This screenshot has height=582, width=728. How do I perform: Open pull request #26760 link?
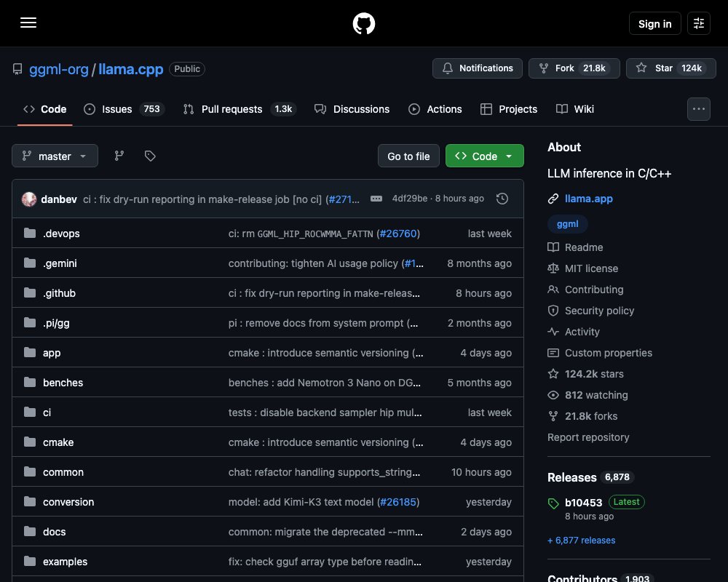coord(398,234)
